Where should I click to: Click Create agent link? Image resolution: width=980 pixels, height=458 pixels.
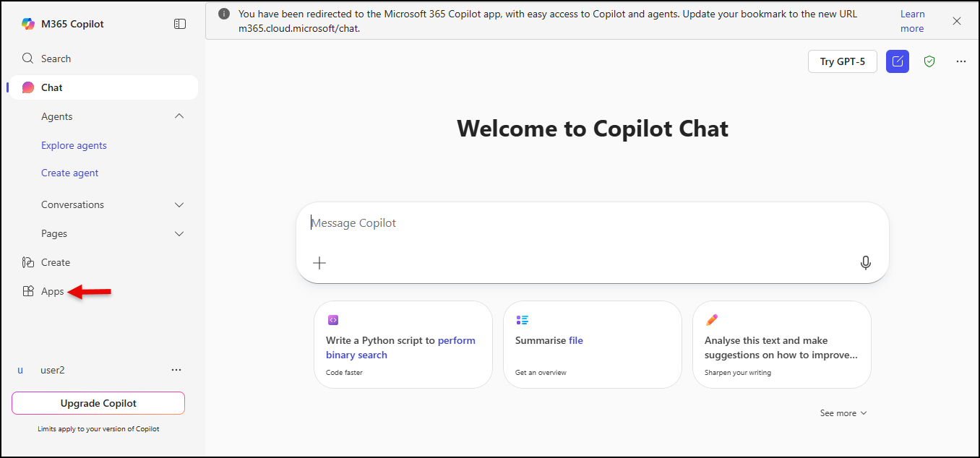pyautogui.click(x=70, y=173)
